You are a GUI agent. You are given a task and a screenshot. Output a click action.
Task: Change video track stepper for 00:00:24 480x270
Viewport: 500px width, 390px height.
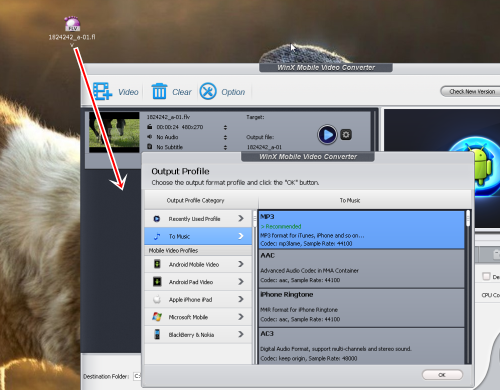tap(225, 127)
